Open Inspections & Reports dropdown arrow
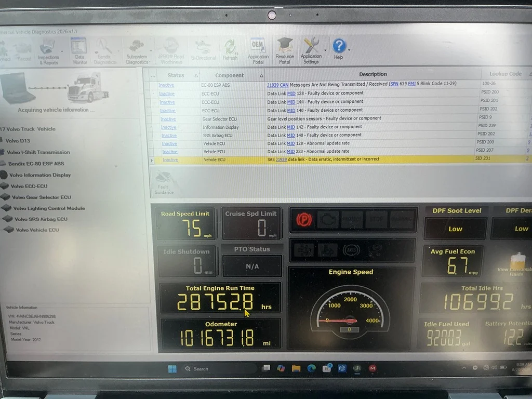Image resolution: width=532 pixels, height=399 pixels. (62, 51)
